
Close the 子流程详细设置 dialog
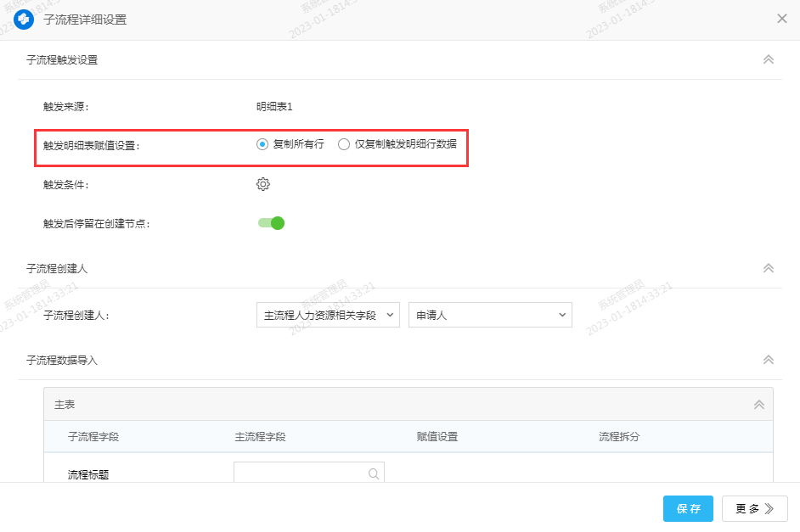pyautogui.click(x=781, y=19)
